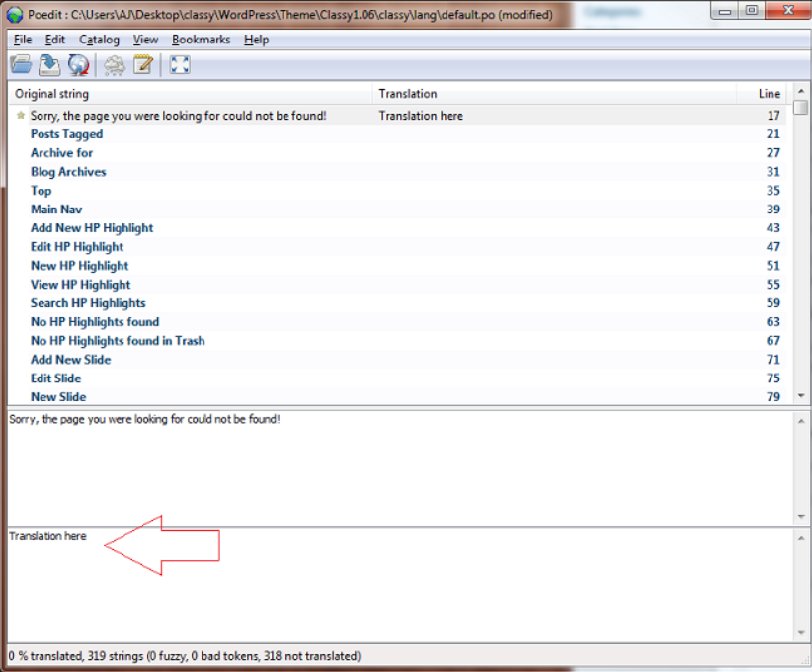The image size is (812, 672).
Task: Click into the translation text field
Action: tap(401, 585)
